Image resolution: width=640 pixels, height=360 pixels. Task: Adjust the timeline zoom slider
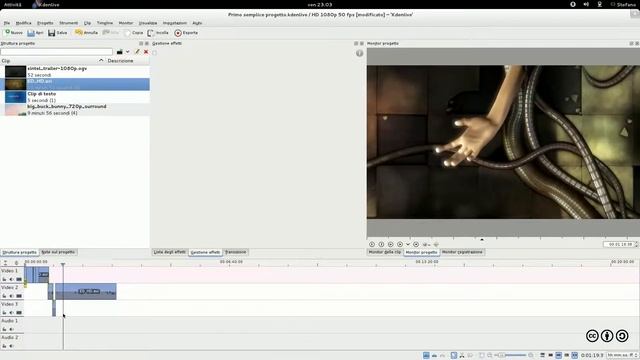511,356
